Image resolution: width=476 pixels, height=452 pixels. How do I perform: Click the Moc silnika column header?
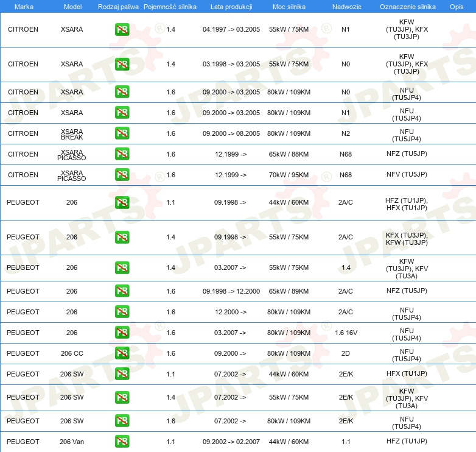(289, 7)
